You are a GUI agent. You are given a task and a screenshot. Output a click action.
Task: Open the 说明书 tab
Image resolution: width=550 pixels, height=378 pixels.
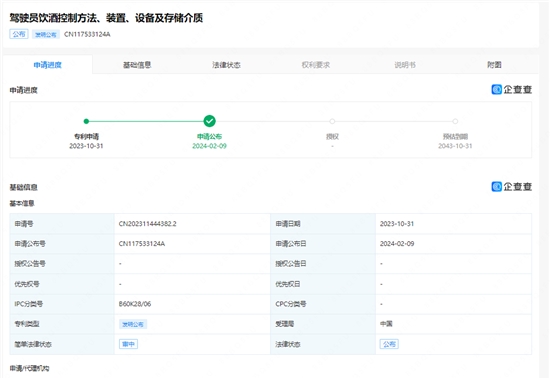click(x=405, y=65)
